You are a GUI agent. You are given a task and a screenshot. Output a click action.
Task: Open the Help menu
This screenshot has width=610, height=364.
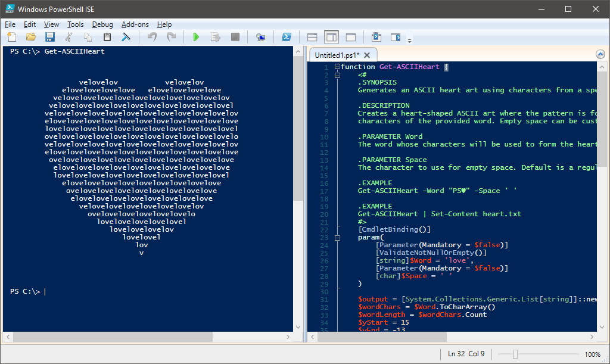pos(164,24)
